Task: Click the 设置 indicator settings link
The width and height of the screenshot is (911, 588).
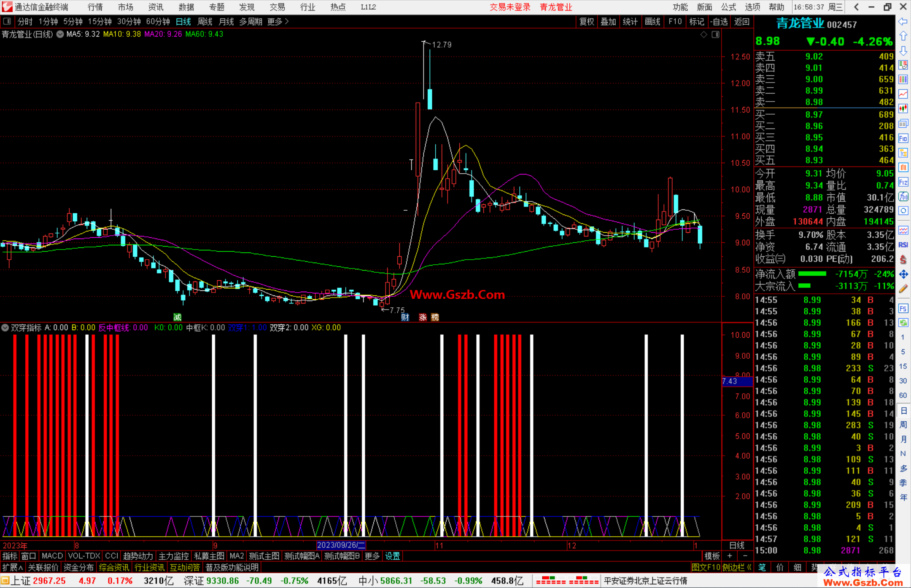Action: coord(392,556)
